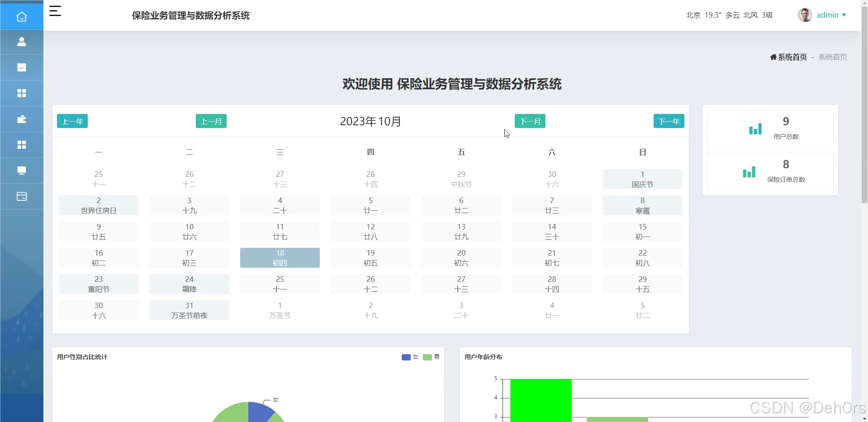Select October 30 十六 date

(x=99, y=310)
